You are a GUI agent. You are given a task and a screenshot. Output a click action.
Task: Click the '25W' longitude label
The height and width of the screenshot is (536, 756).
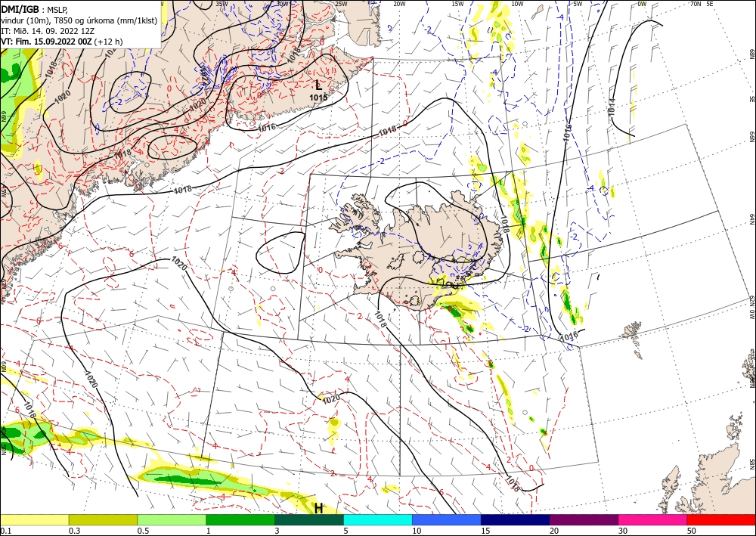click(341, 4)
